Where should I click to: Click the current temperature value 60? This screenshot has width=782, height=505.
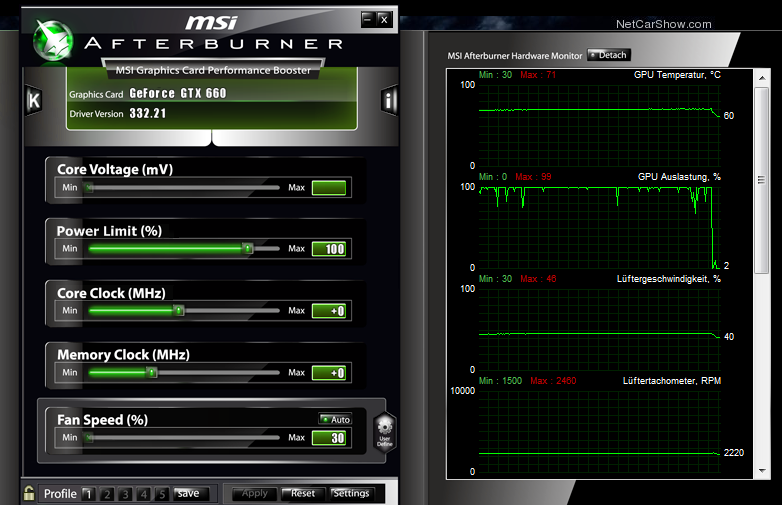(x=729, y=116)
